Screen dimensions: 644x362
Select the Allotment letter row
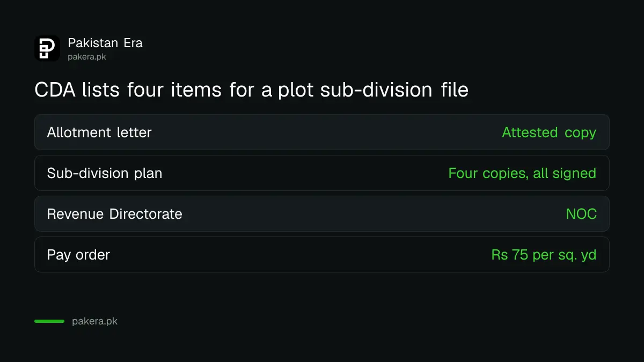click(x=322, y=132)
